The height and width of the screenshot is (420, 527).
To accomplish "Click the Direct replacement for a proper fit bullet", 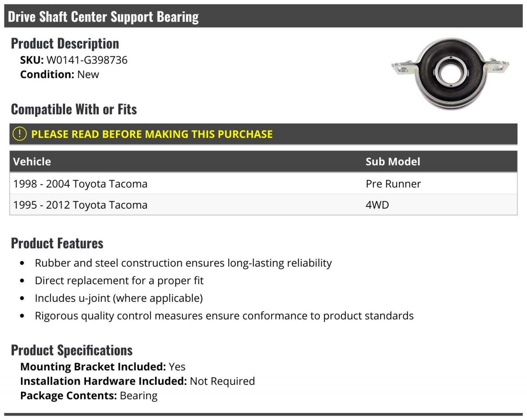I will pyautogui.click(x=119, y=281).
